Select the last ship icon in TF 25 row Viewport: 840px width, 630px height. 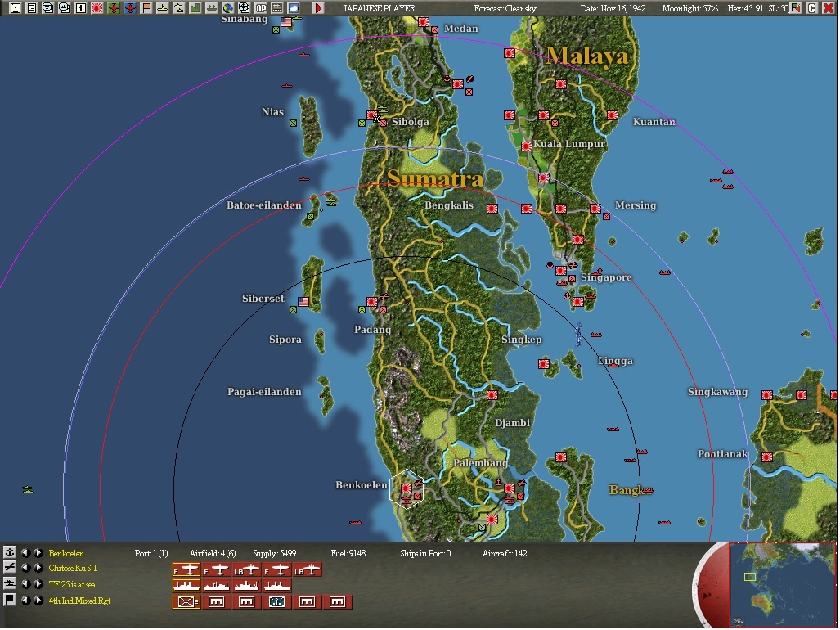coord(277,586)
